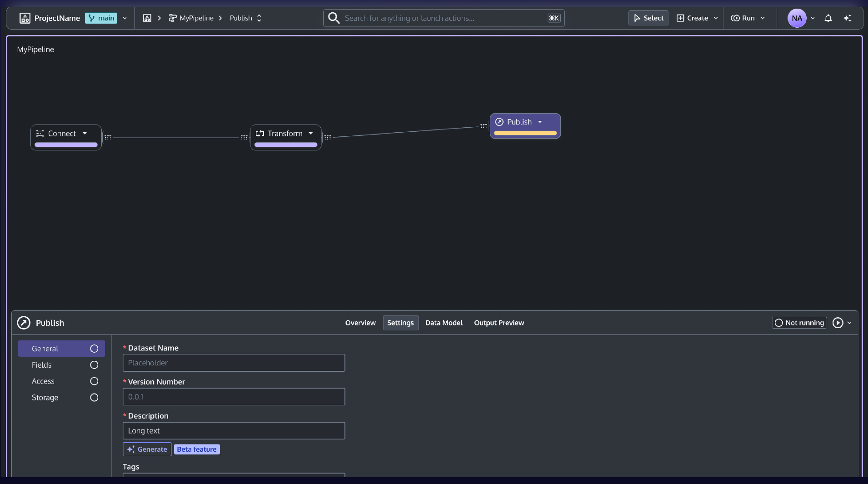Viewport: 868px width, 484px height.
Task: Click the Generate sparkle icon
Action: tap(131, 449)
